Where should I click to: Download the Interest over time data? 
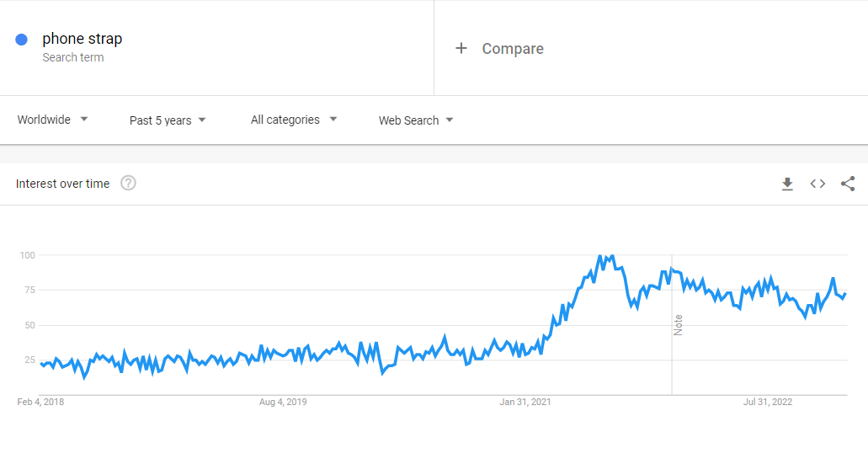click(787, 184)
